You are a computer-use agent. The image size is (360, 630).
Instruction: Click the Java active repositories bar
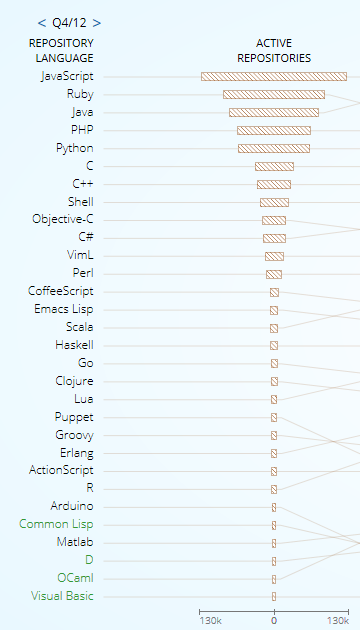tap(274, 112)
